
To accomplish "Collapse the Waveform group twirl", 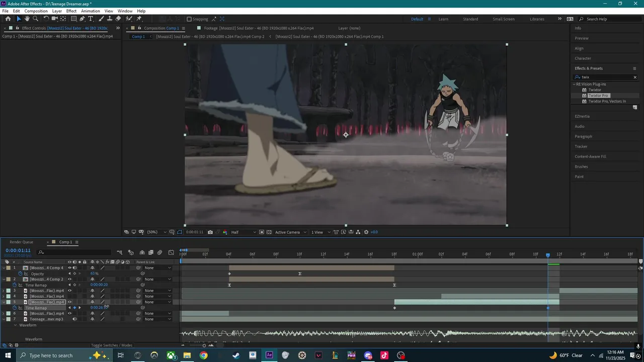I will 15,325.
